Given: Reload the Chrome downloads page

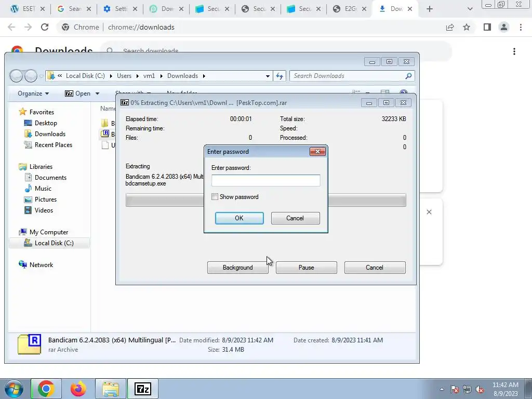Looking at the screenshot, I should click(x=45, y=27).
